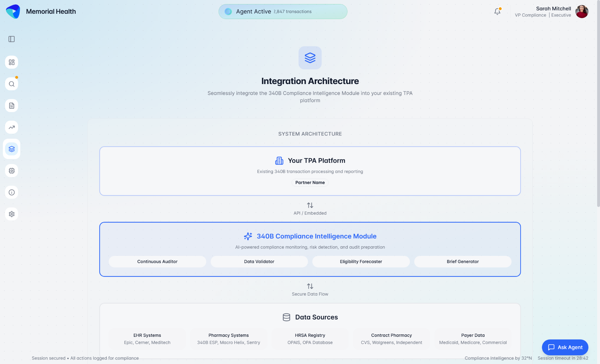Click the database icon beside Data Sources
The width and height of the screenshot is (600, 364).
286,317
